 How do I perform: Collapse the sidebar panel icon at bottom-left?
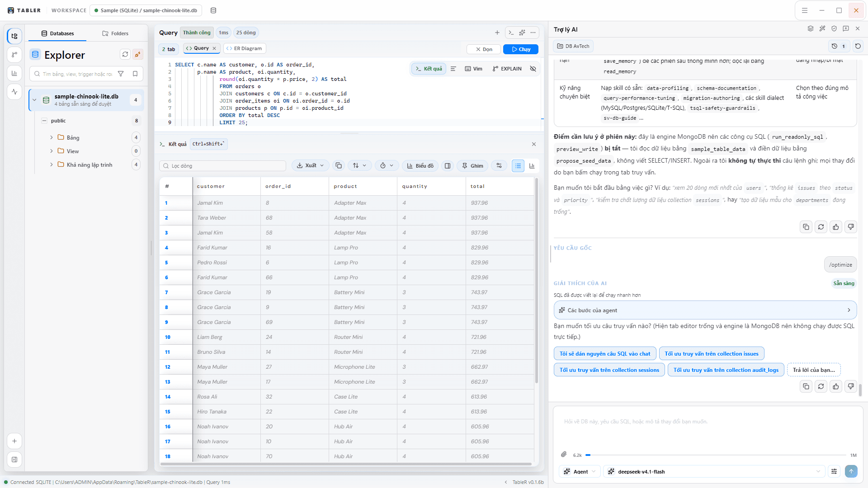14,460
